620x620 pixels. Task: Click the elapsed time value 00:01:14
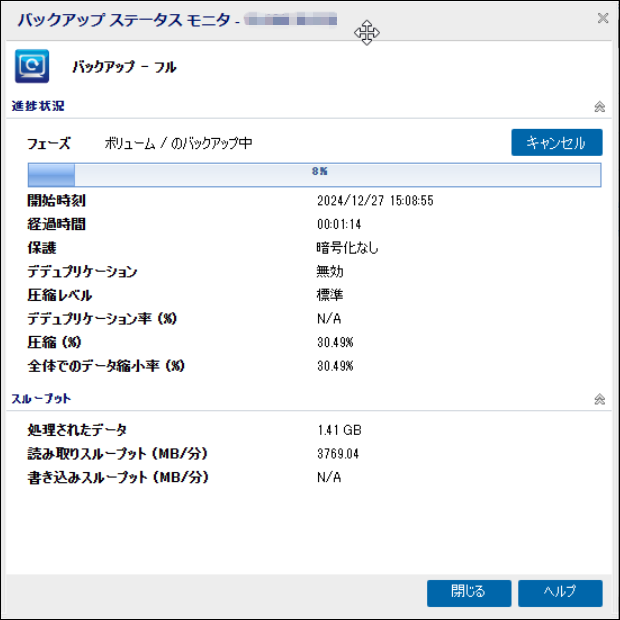[339, 224]
